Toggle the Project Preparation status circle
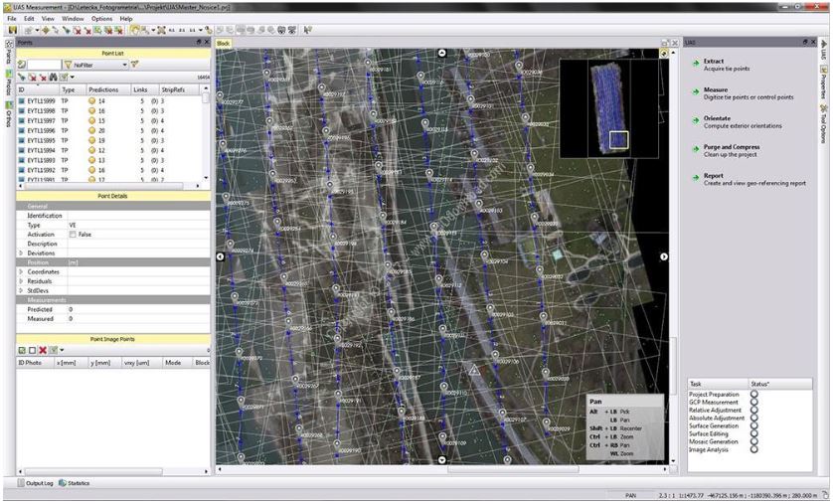This screenshot has height=504, width=833. pyautogui.click(x=752, y=395)
